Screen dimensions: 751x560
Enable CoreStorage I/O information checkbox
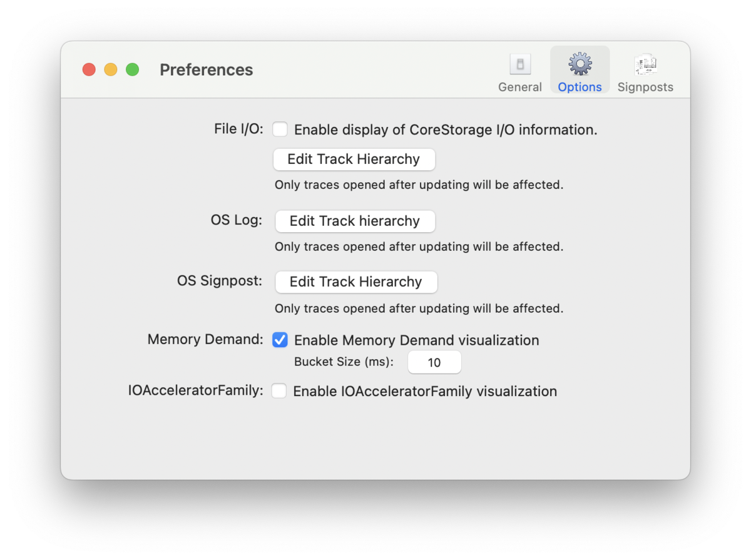point(280,130)
